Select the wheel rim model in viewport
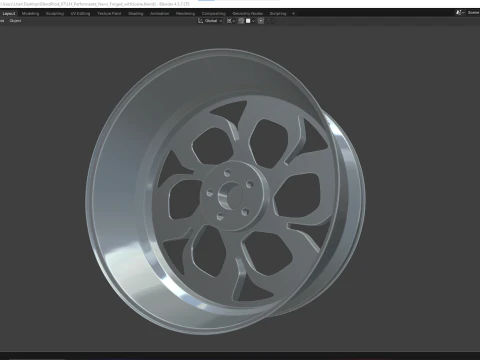Image resolution: width=480 pixels, height=360 pixels. tap(225, 192)
